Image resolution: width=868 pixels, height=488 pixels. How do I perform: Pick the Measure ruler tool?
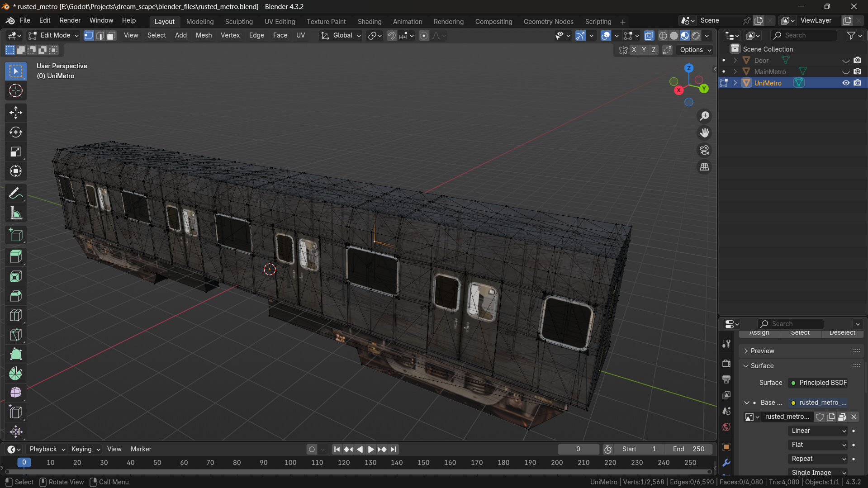point(16,213)
